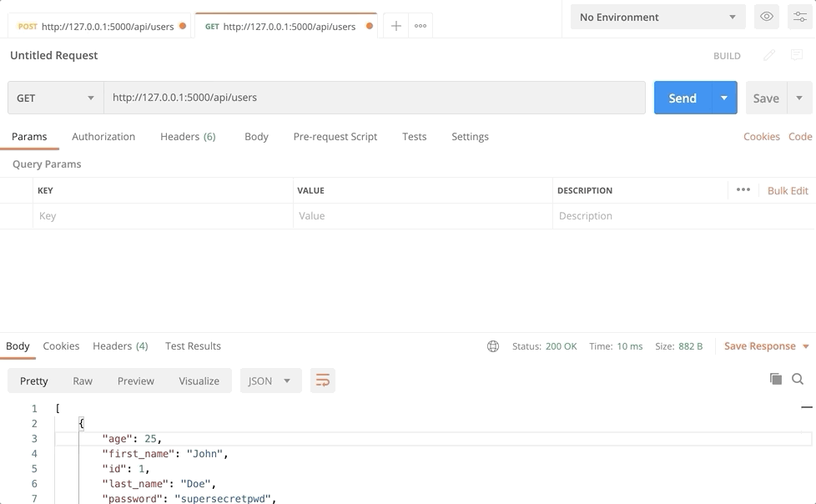
Task: Copy the response body with the copy icon
Action: 775,379
